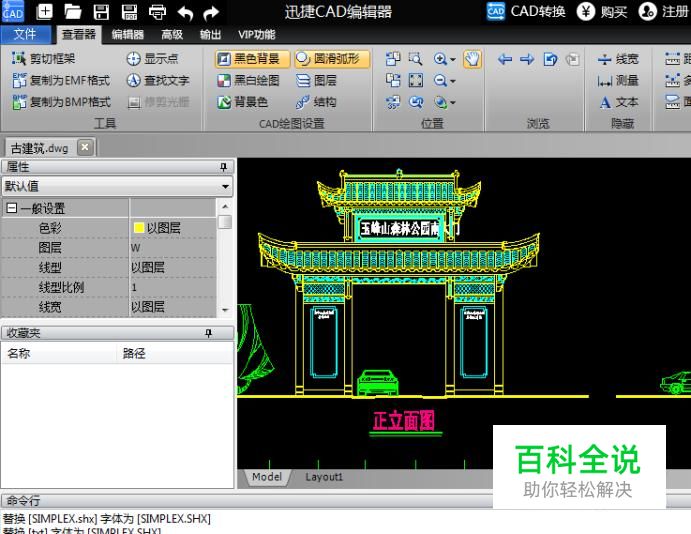Undo the last action
This screenshot has width=691, height=534.
tap(186, 13)
